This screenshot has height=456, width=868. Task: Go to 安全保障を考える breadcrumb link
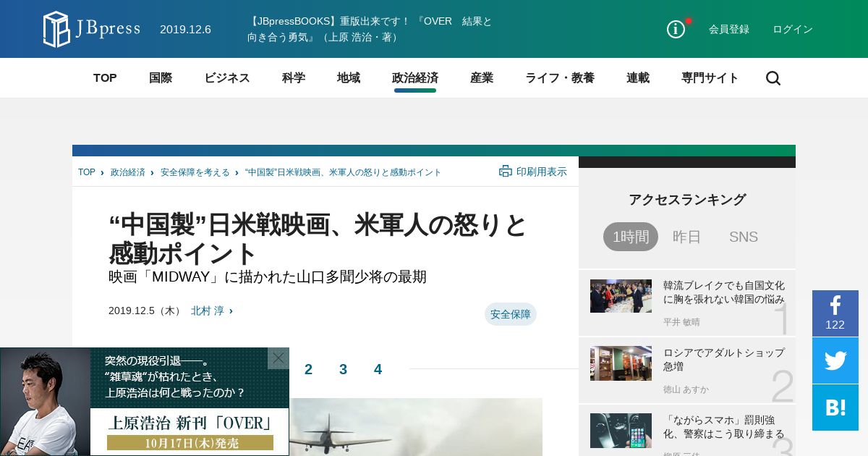tap(195, 172)
